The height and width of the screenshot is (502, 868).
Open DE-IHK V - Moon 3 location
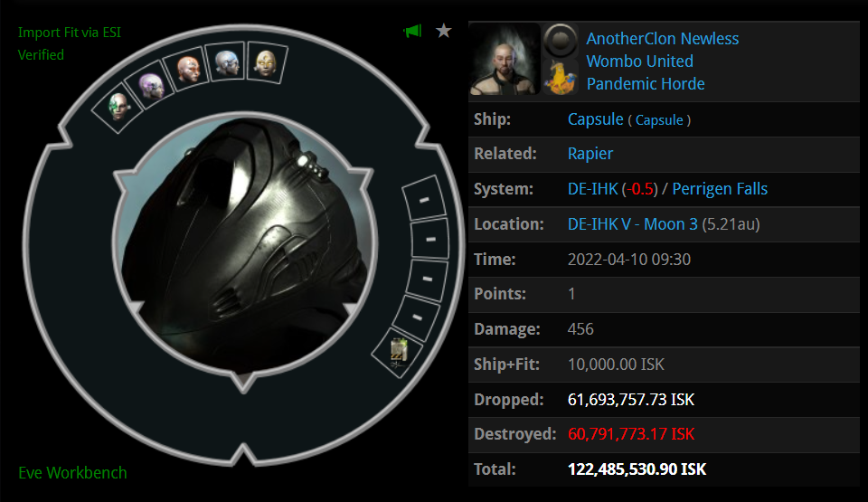632,224
